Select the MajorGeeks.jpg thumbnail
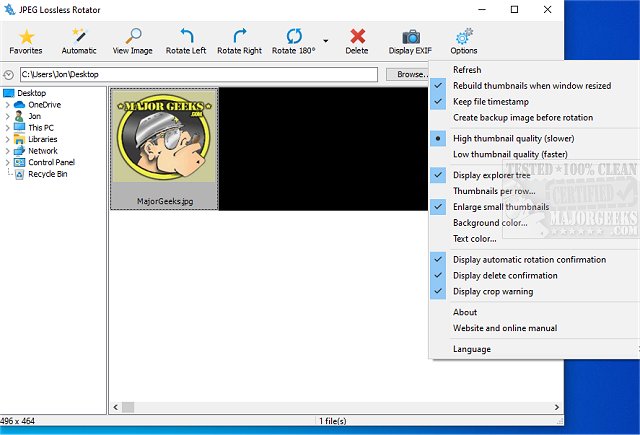The image size is (640, 435). tap(164, 149)
